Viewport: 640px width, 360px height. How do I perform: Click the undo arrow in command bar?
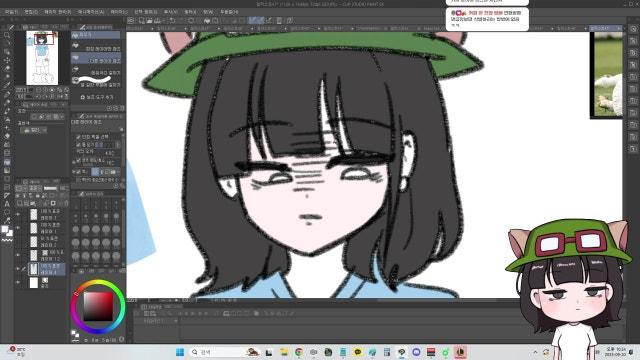(x=172, y=20)
